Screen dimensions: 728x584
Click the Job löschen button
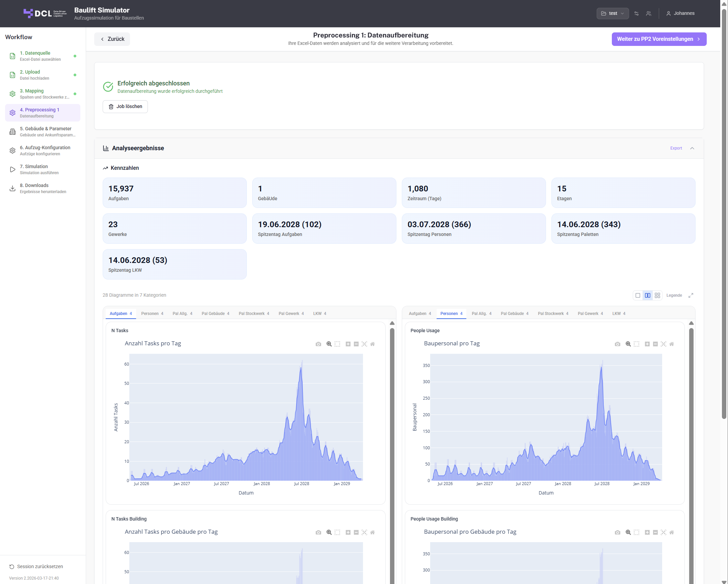(x=125, y=107)
